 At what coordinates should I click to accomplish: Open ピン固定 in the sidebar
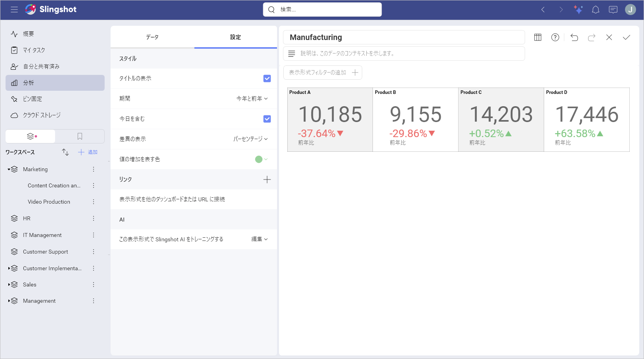55,99
